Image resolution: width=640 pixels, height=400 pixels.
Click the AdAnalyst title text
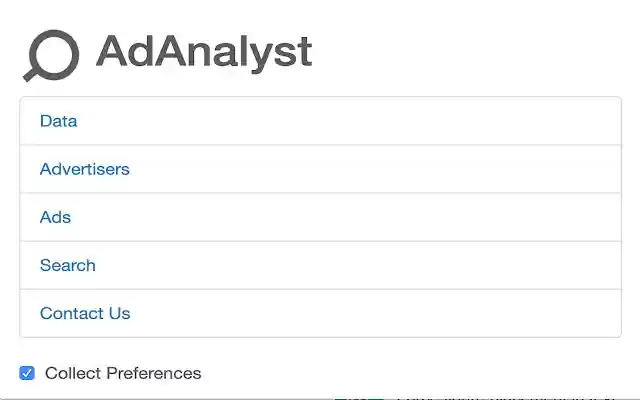pos(204,52)
